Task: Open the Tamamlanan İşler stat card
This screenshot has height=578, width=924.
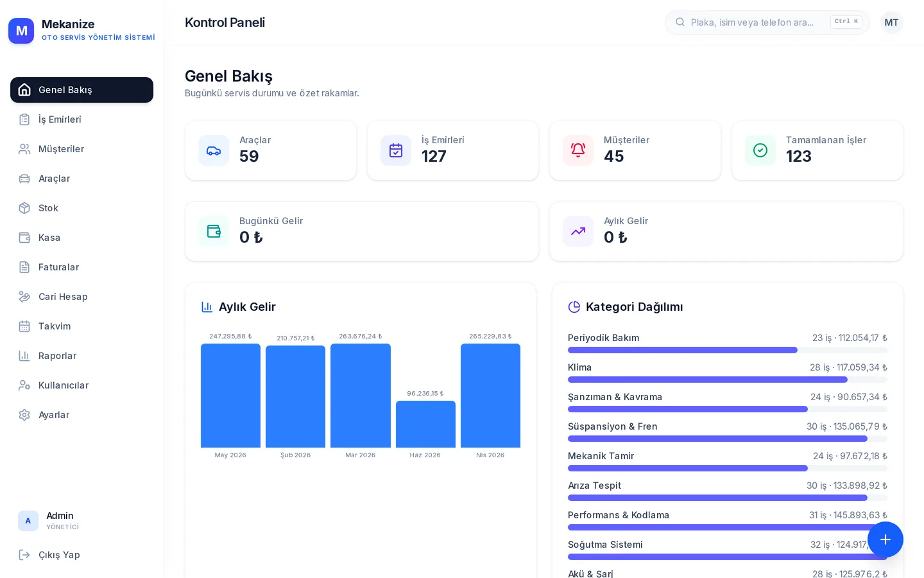Action: click(x=817, y=150)
